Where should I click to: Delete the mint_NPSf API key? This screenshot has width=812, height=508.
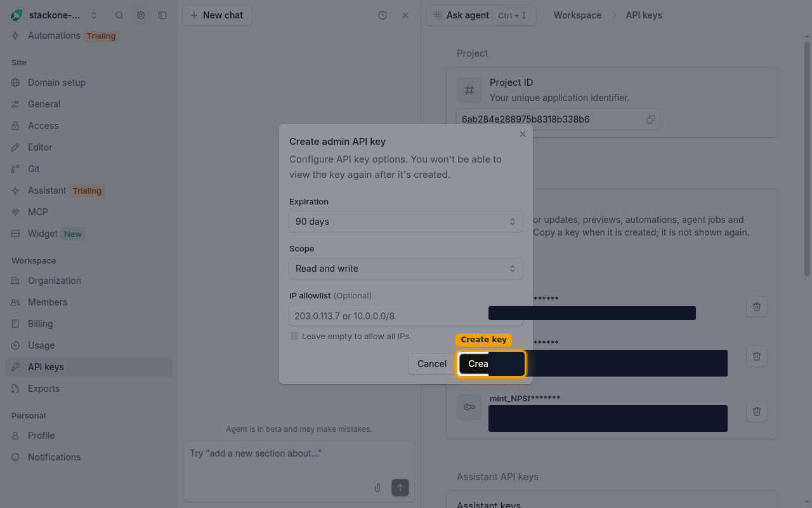pos(757,411)
